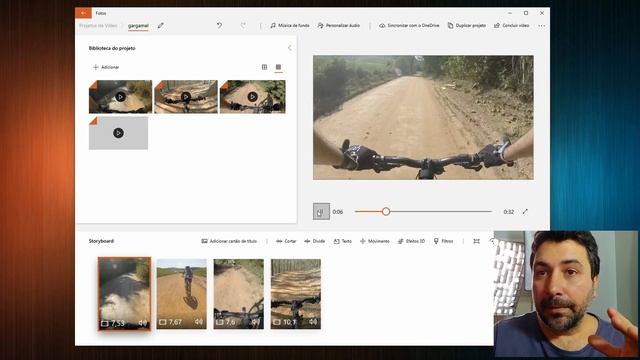Select the gargamel project name
Screen dimensions: 640x360
click(x=138, y=26)
